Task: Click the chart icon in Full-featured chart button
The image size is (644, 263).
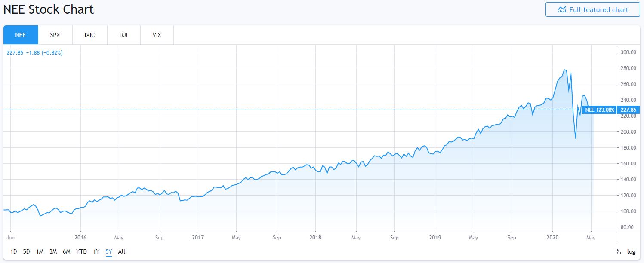Action: [x=561, y=9]
